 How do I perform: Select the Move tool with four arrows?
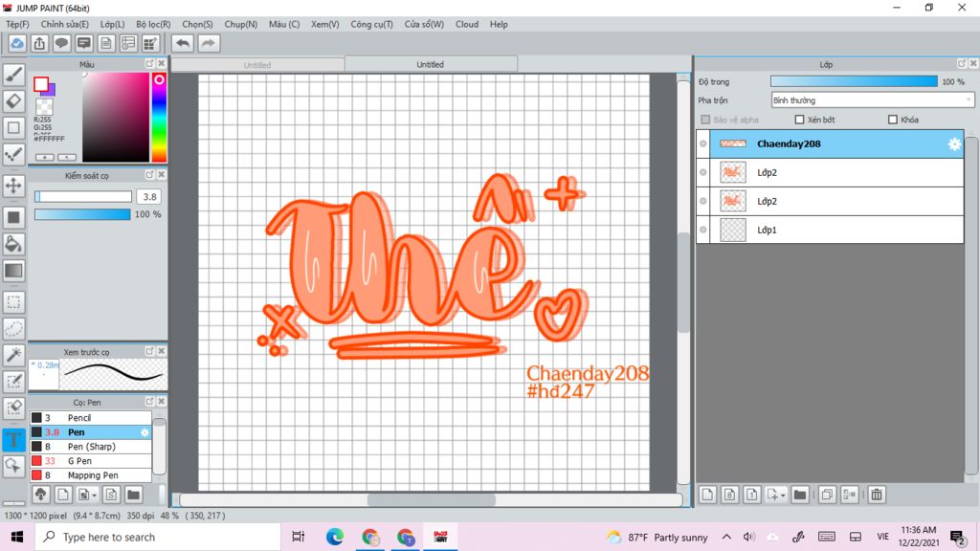click(13, 186)
